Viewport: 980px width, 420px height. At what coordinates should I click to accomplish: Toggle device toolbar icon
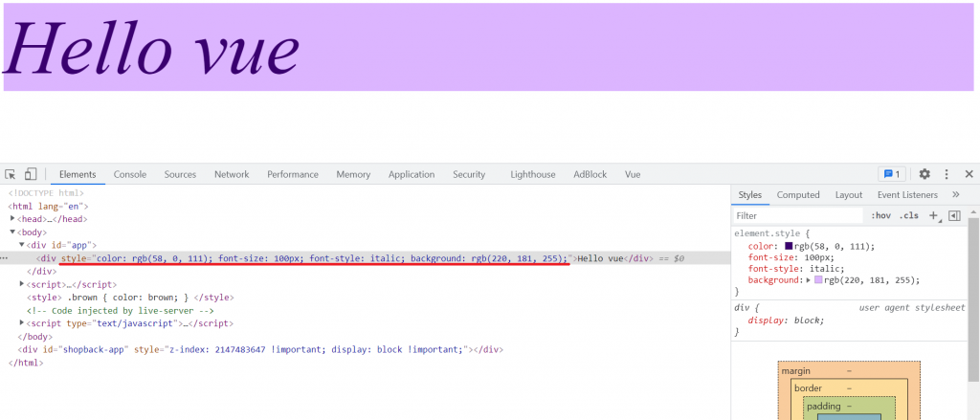pos(31,174)
